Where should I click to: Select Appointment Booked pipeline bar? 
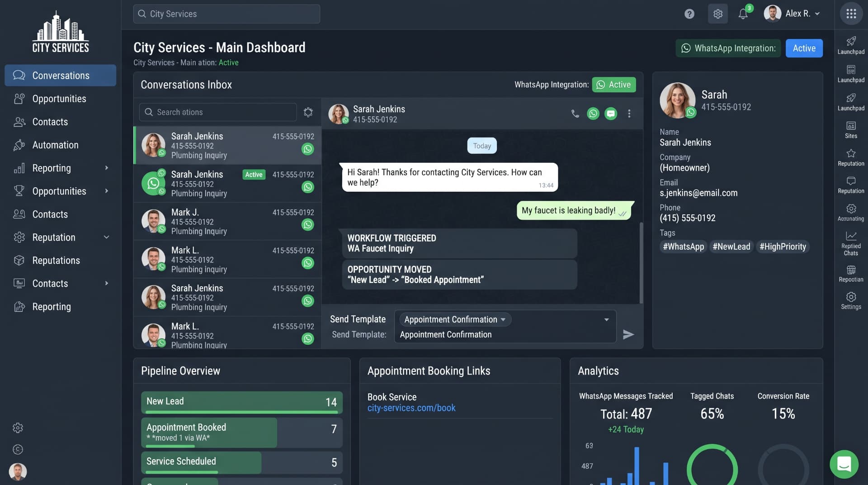[x=242, y=433]
